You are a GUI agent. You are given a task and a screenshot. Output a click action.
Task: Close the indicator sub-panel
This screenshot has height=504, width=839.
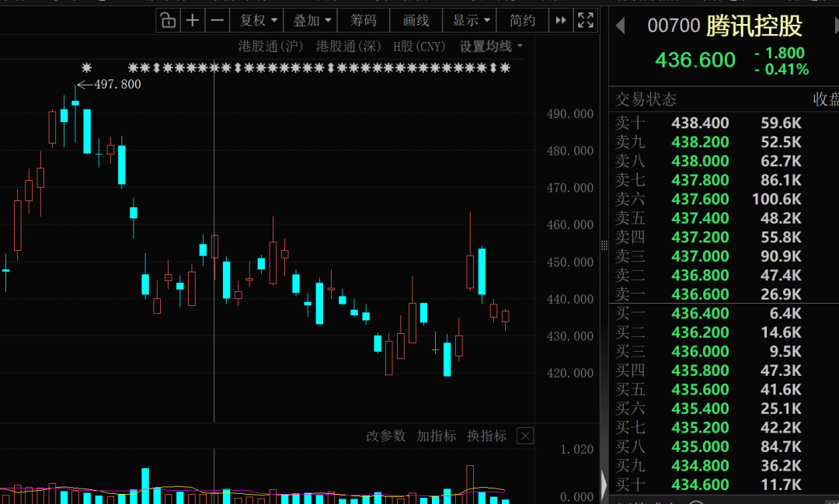tap(525, 436)
